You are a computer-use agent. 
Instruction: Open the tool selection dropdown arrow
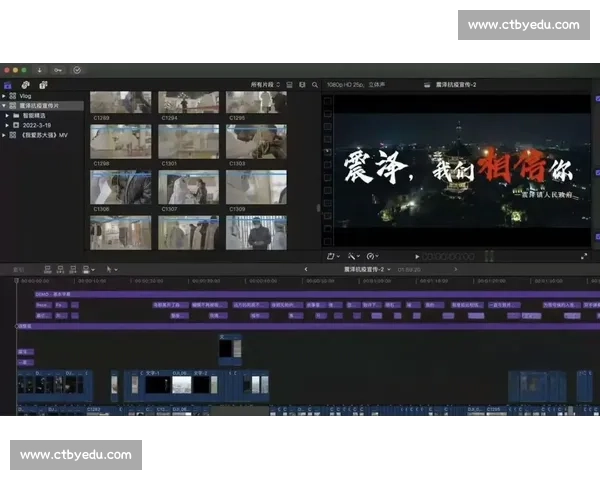point(116,270)
